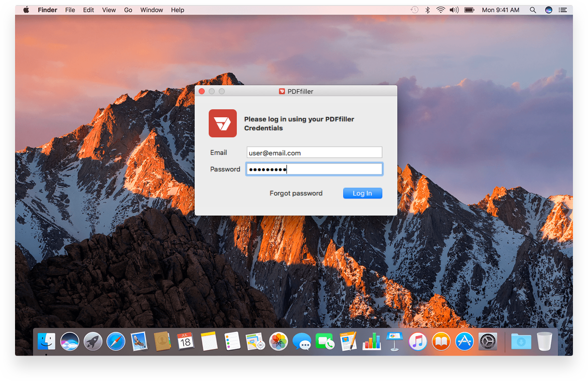Open iBooks app in the Dock
Viewport: 588px width, 381px height.
[x=441, y=342]
